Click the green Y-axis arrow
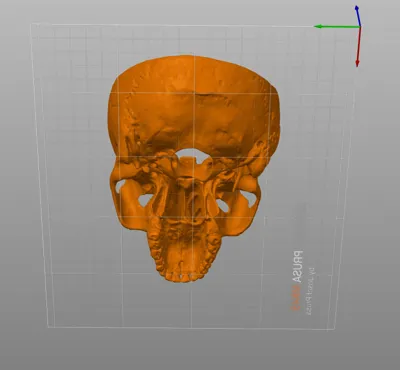The height and width of the screenshot is (370, 400). (337, 26)
